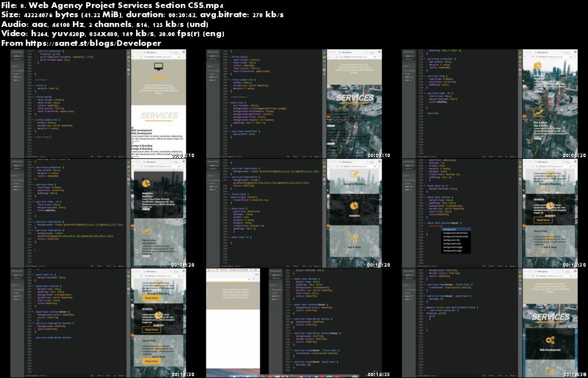Open the thumbnail stamped 00:14:30
This screenshot has width=588, height=378.
pyautogui.click(x=98, y=323)
